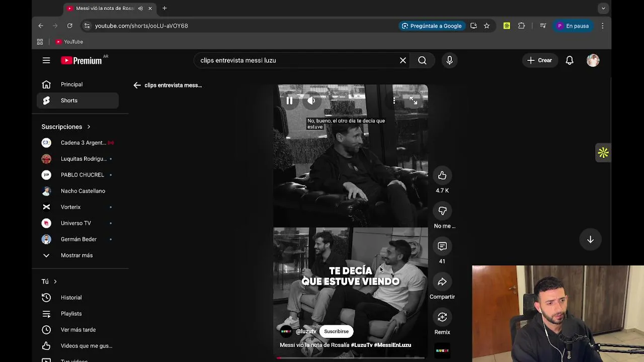This screenshot has width=644, height=362.
Task: Open the @luzutv channel link
Action: tap(306, 331)
